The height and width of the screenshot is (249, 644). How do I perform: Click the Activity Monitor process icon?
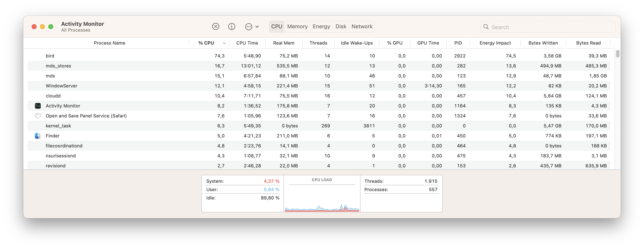38,106
